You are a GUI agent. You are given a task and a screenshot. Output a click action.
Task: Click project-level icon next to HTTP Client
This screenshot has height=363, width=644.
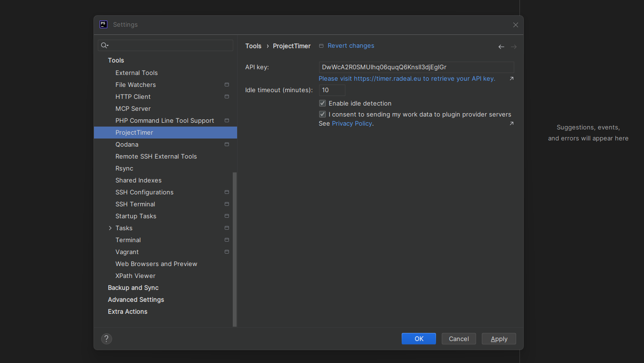tap(227, 96)
